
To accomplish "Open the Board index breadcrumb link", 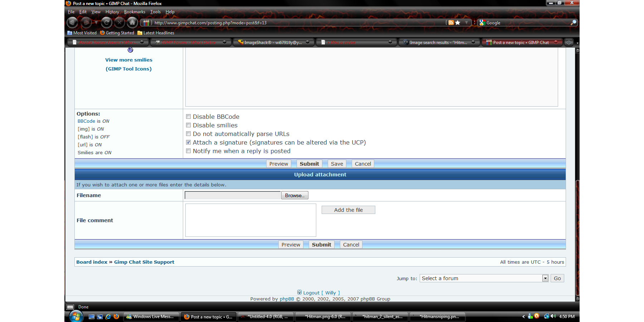I will [x=92, y=262].
